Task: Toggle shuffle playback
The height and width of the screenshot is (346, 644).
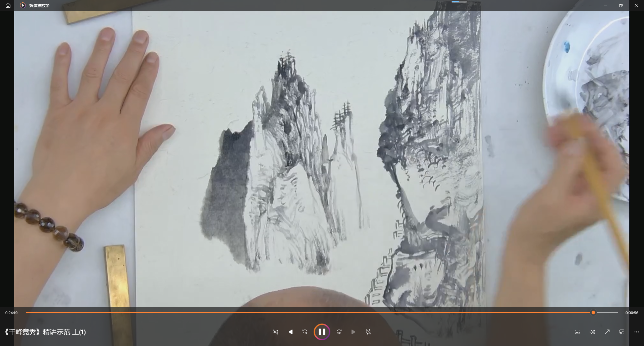Action: (x=275, y=332)
